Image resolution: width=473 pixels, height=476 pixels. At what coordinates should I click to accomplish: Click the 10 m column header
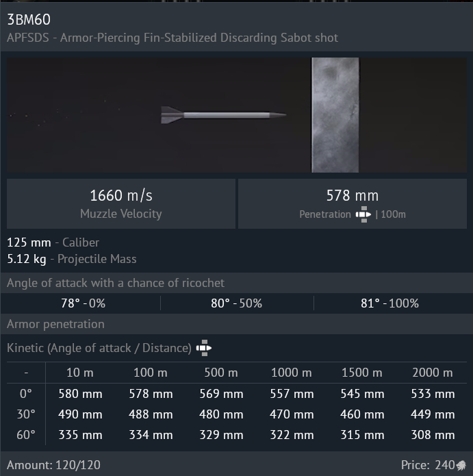pyautogui.click(x=80, y=373)
